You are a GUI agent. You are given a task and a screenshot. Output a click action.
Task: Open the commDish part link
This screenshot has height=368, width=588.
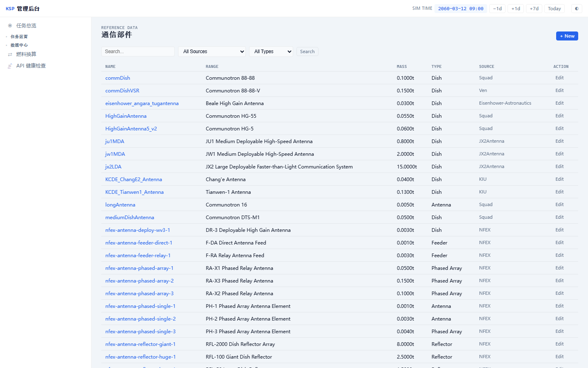[118, 78]
